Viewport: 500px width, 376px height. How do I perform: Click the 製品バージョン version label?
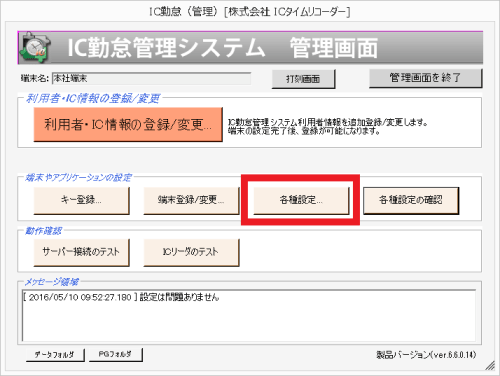426,355
